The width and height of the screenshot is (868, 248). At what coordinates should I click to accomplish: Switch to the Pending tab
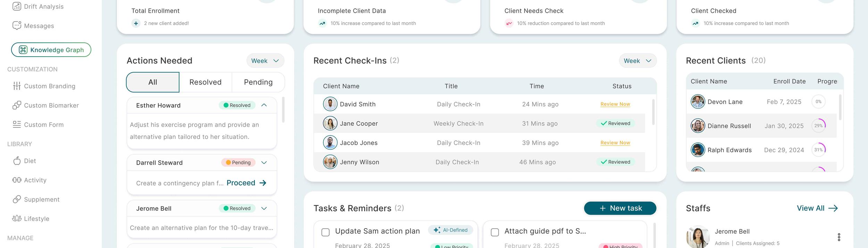[x=258, y=82]
